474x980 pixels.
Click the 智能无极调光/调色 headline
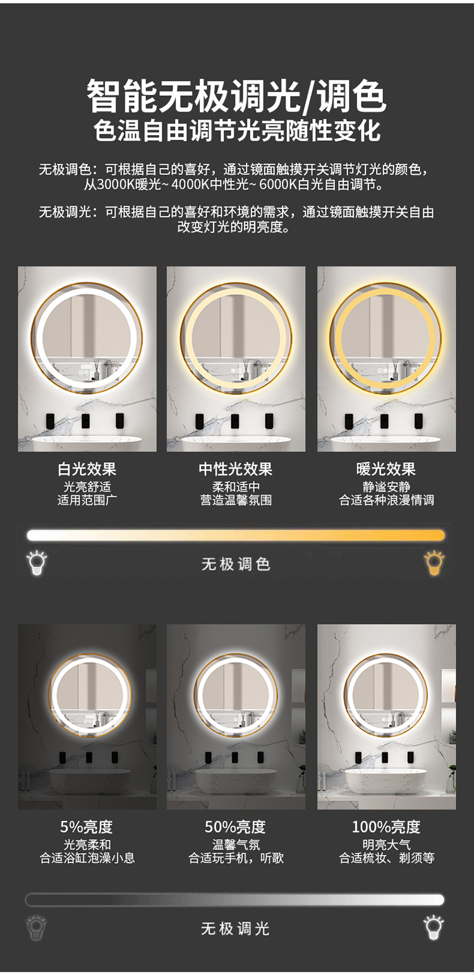point(236,96)
